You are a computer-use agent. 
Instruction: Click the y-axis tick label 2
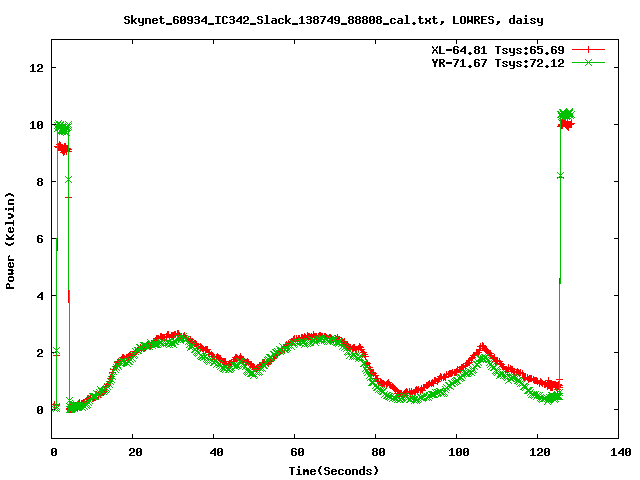click(x=40, y=353)
